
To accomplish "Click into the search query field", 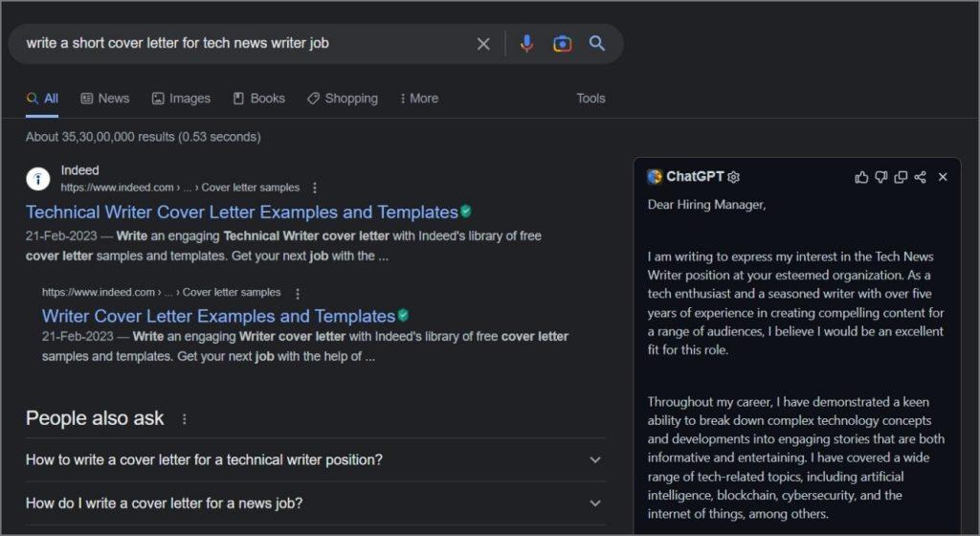I will (x=244, y=43).
